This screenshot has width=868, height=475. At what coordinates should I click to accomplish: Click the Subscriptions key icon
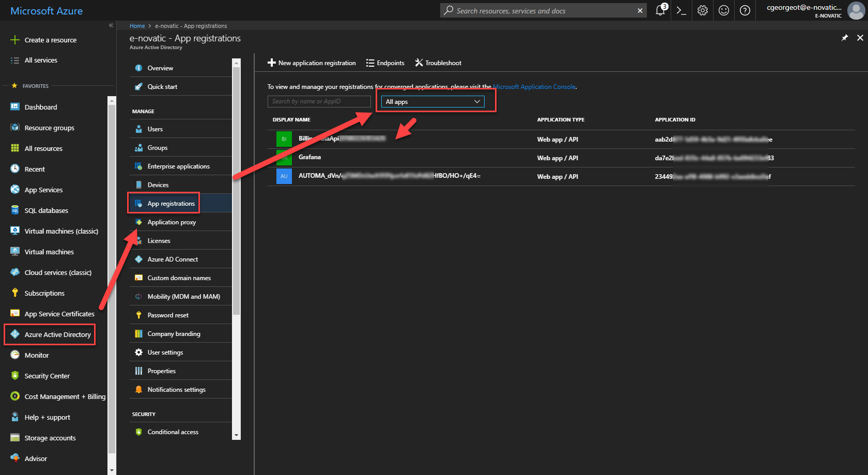tap(15, 293)
